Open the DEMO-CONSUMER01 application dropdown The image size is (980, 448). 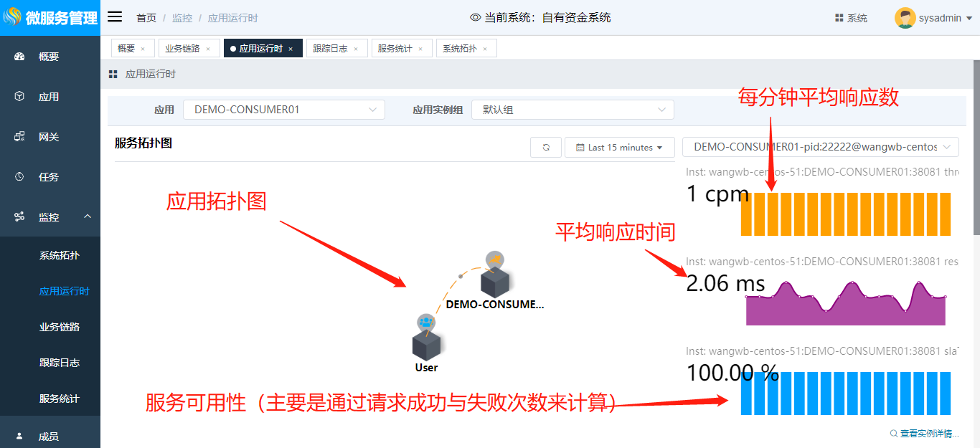(x=284, y=110)
